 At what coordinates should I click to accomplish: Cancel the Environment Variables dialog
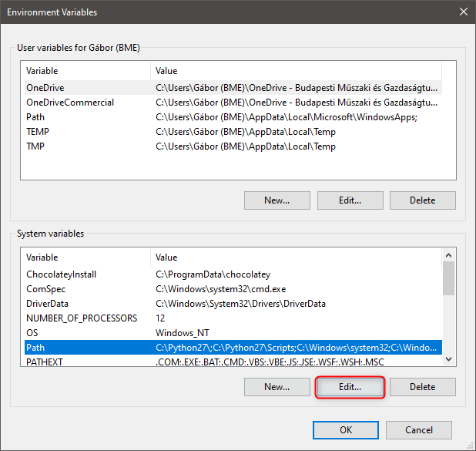click(418, 429)
